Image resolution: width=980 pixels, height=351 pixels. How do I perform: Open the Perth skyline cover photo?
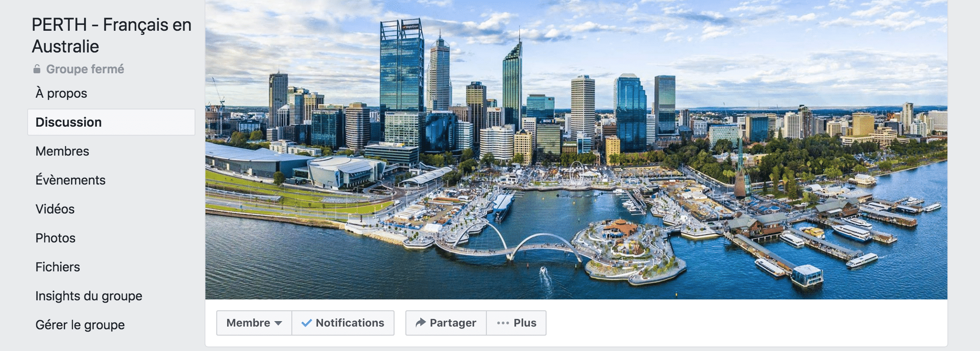576,149
